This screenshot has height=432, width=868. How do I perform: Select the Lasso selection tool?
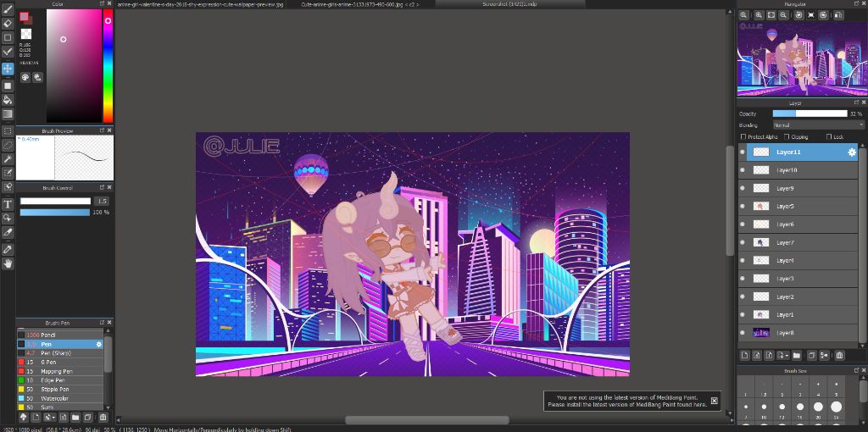7,145
